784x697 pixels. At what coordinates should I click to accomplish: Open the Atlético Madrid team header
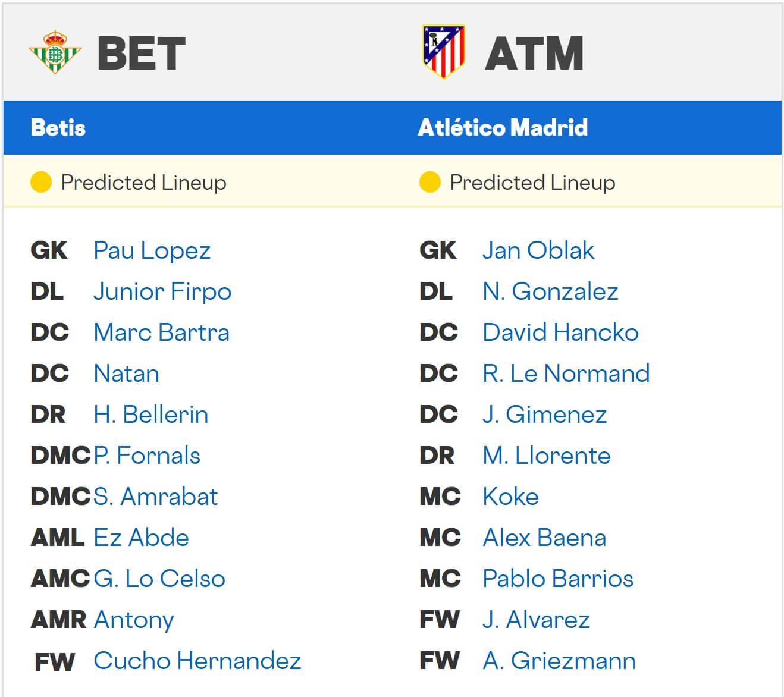(x=503, y=128)
